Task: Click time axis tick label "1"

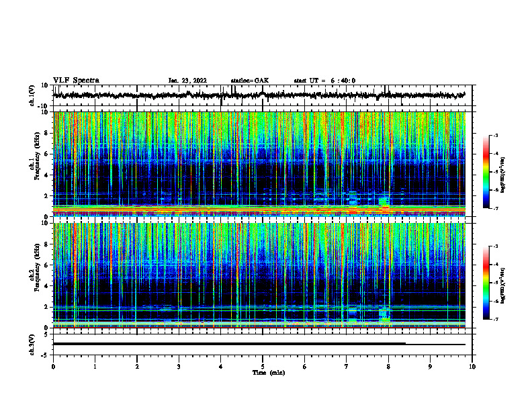Action: click(x=95, y=367)
